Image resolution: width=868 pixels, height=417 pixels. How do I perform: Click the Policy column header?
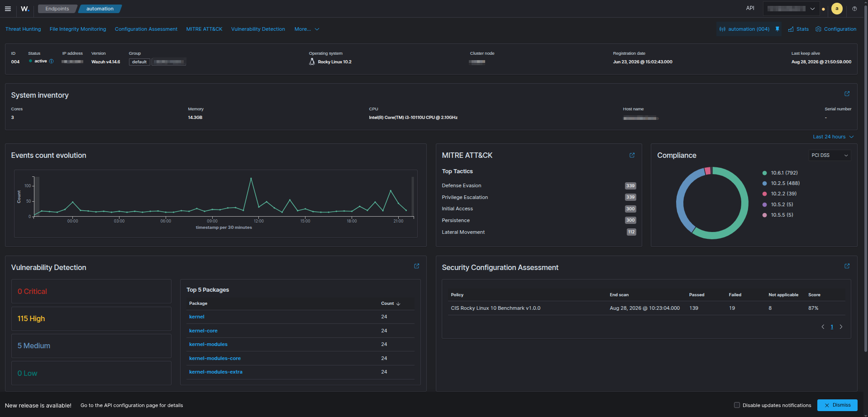pos(457,295)
